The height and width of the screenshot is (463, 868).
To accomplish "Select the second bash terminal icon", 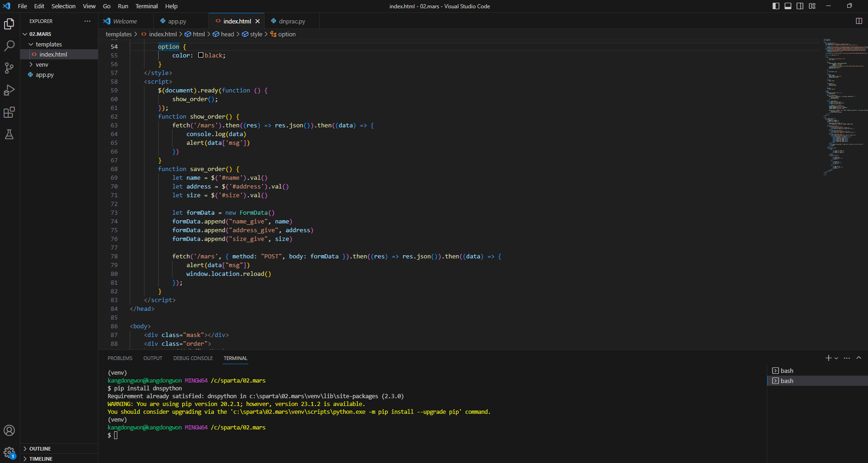I will [776, 381].
